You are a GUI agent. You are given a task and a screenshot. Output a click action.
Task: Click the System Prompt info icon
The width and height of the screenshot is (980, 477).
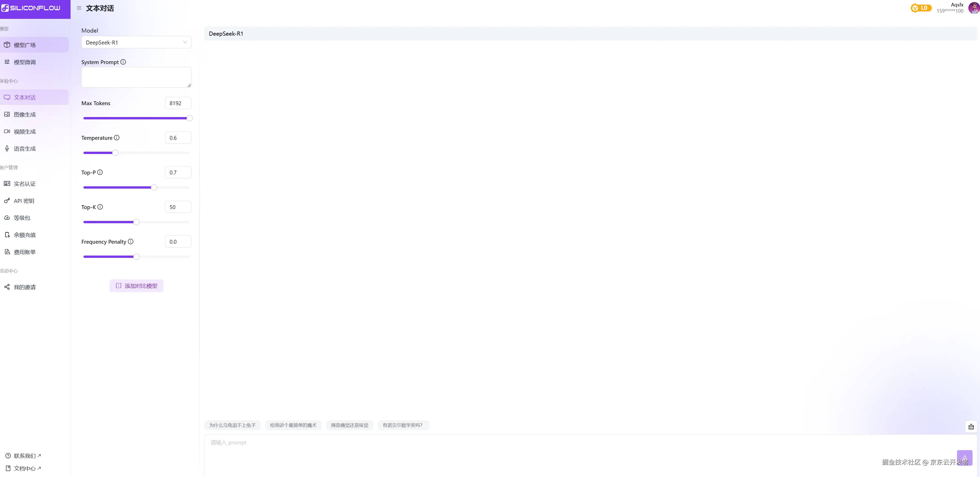pos(123,62)
